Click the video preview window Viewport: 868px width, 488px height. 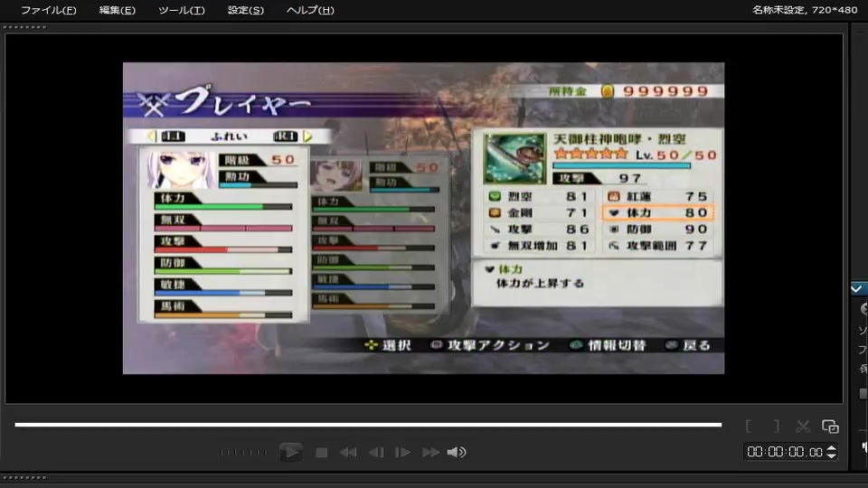point(423,218)
